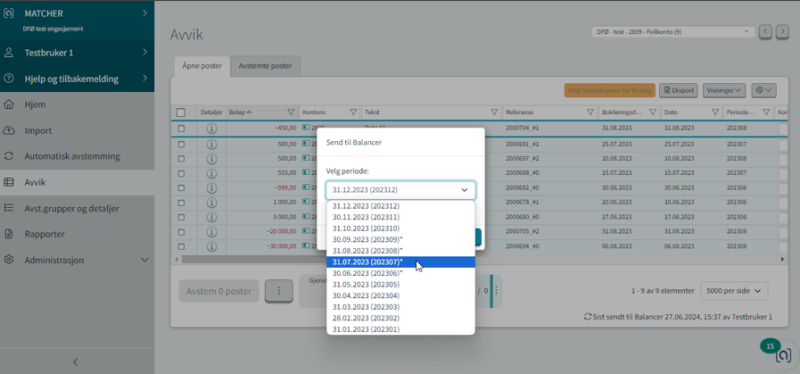The image size is (800, 374).
Task: Click the Automatisk avstemming refresh icon
Action: [x=9, y=156]
